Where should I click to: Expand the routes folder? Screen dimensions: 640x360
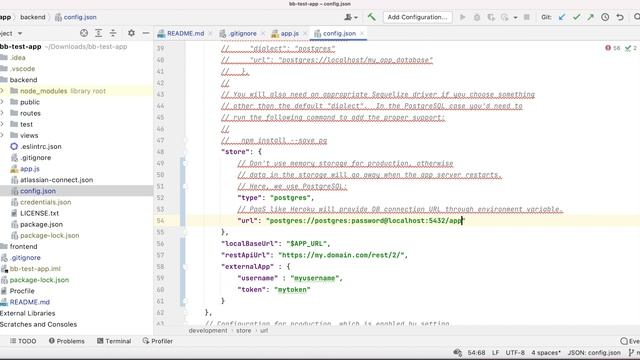tap(2, 113)
